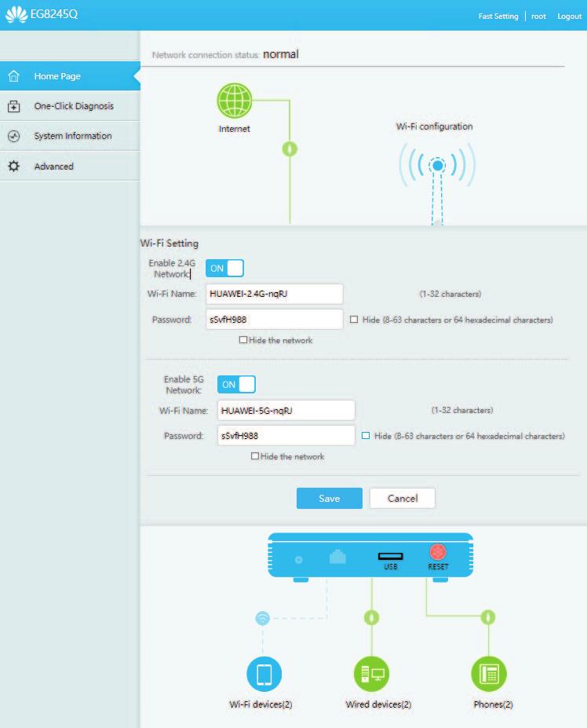Open the Phones telephone icon
This screenshot has height=728, width=587.
click(x=489, y=674)
